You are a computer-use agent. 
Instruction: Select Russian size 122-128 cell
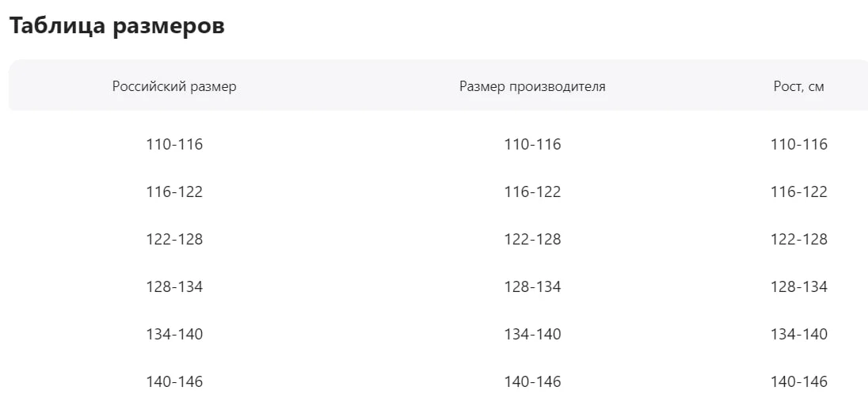174,240
